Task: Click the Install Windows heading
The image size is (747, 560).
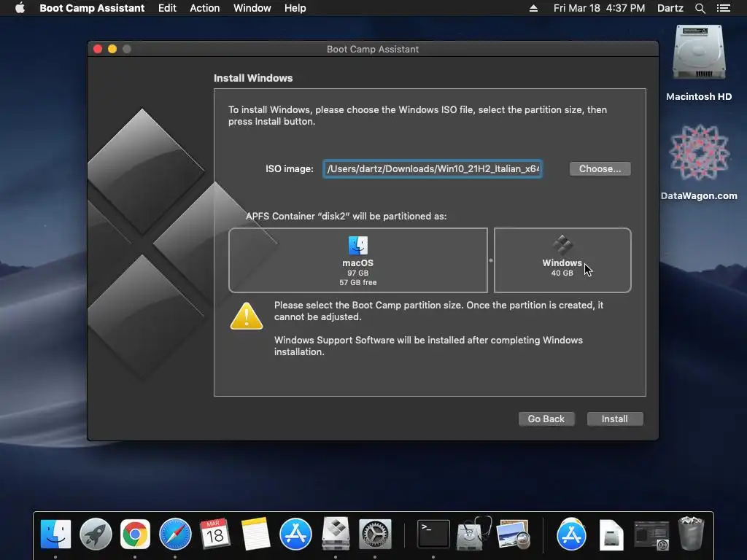Action: tap(253, 78)
